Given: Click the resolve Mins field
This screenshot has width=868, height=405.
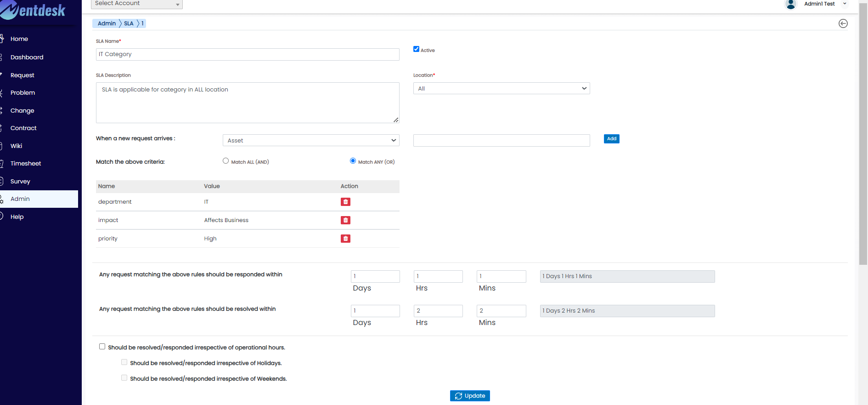Looking at the screenshot, I should [501, 311].
